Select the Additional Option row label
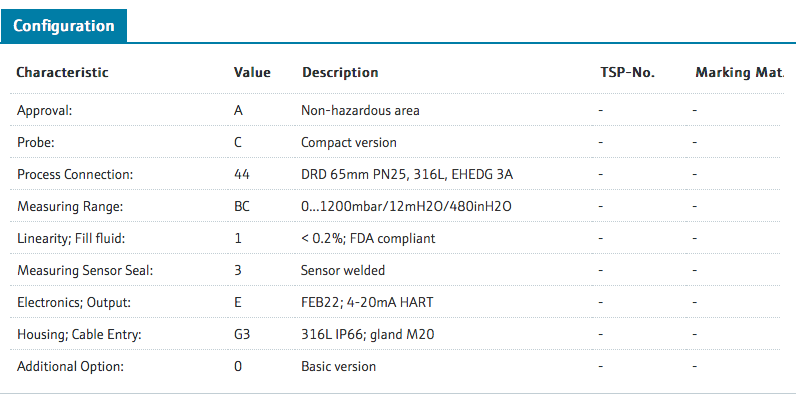Screen dimensions: 796x394 pos(71,367)
